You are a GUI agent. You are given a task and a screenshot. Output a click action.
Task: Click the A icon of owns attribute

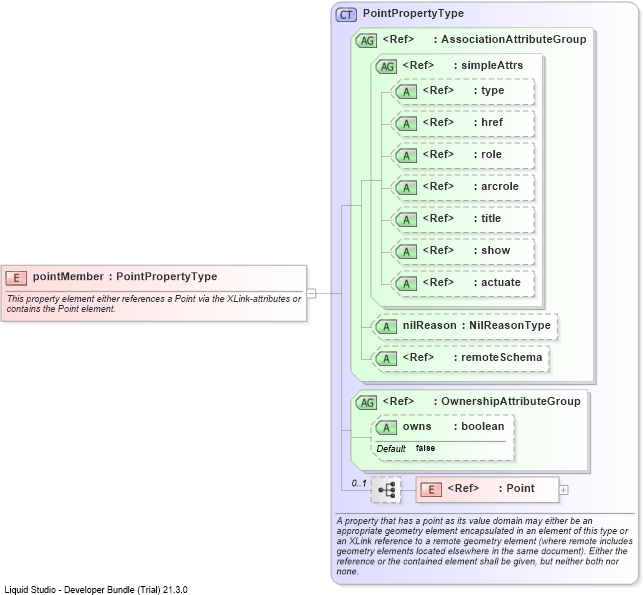click(x=386, y=428)
